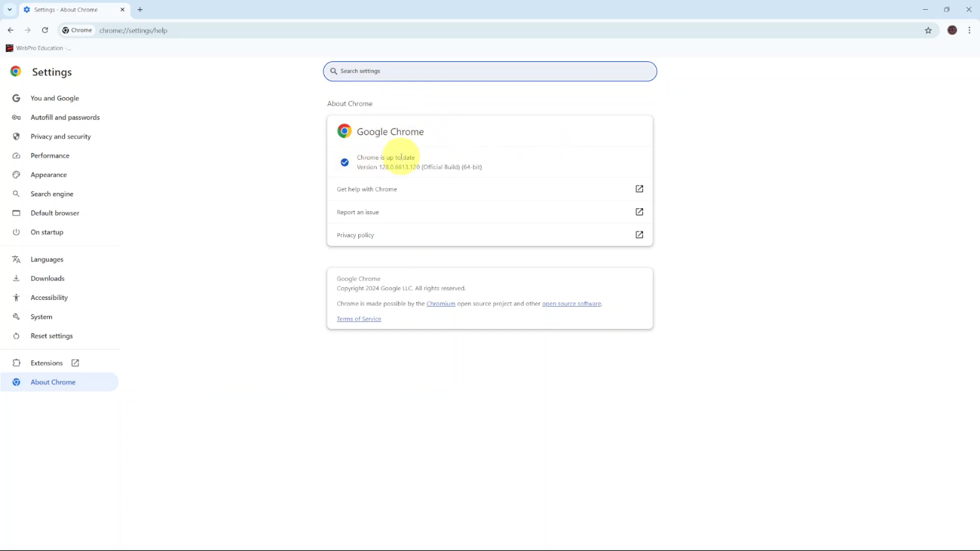Click the gauge icon beside Performance
This screenshot has width=980, height=551.
coord(17,156)
